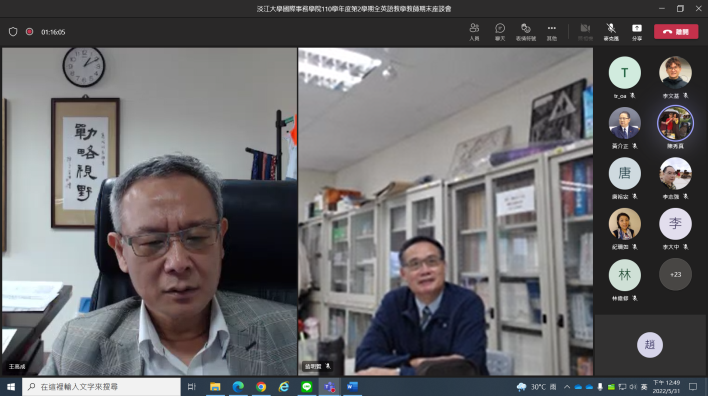Image resolution: width=708 pixels, height=396 pixels.
Task: Click the 趙 self-view avatar
Action: pos(650,345)
